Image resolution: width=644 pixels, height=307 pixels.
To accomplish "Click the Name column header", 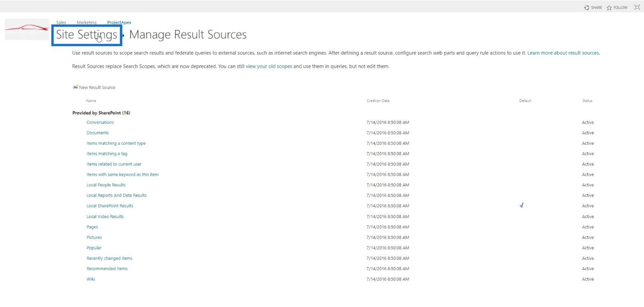I will (x=91, y=101).
